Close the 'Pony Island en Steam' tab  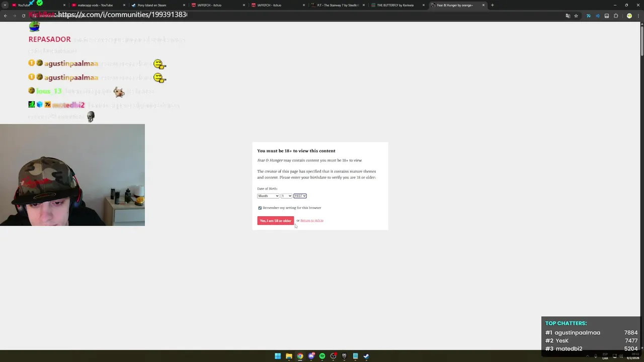[x=184, y=5]
